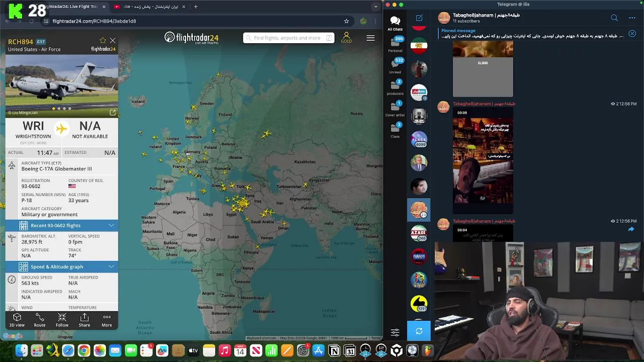
Task: Play the 00:05 video message in Telegram
Action: click(483, 161)
